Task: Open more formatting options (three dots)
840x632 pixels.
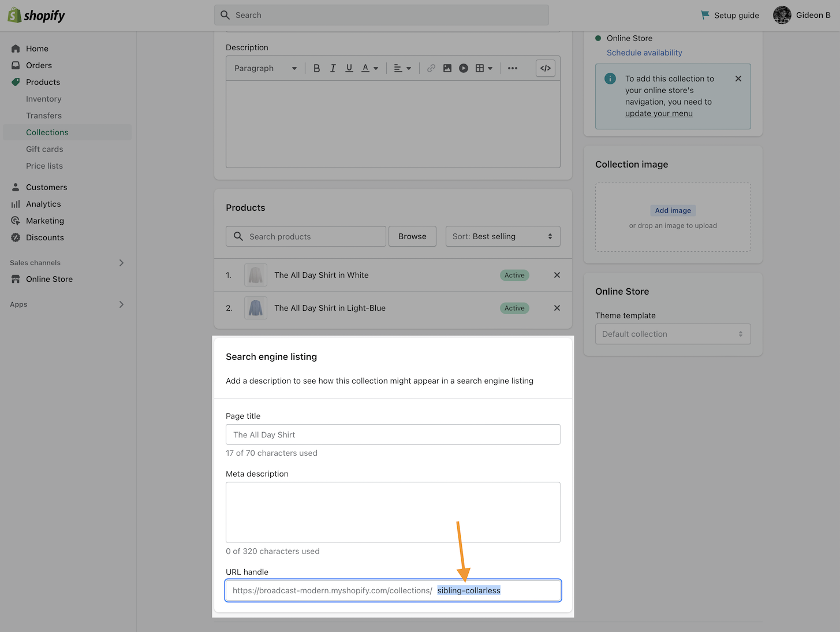Action: pos(512,68)
